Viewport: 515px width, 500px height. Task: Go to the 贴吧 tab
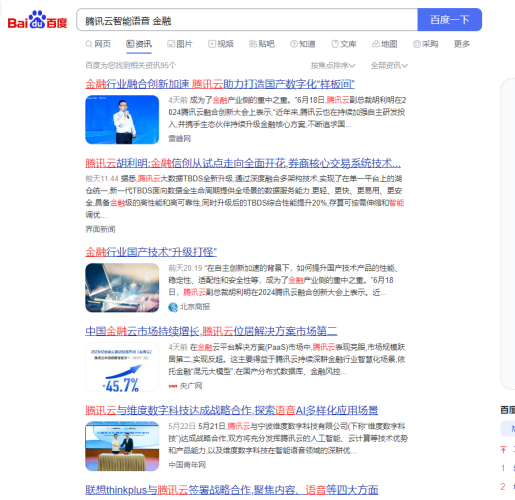[x=262, y=44]
